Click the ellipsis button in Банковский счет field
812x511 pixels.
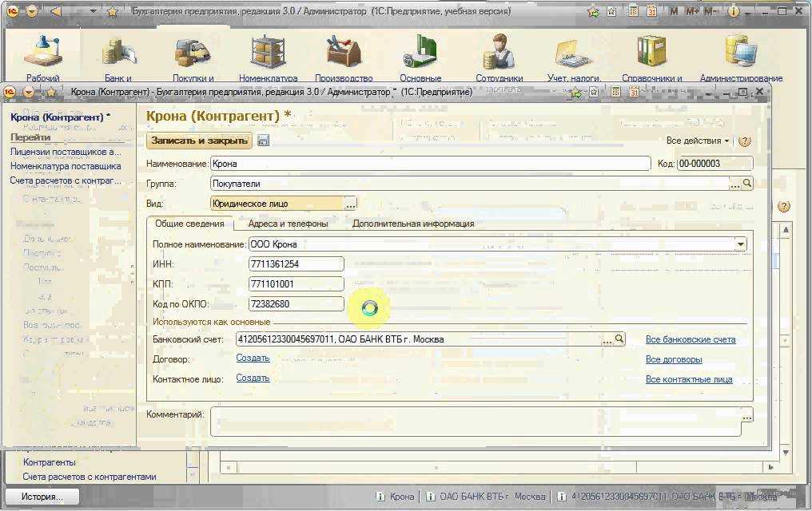pyautogui.click(x=607, y=339)
